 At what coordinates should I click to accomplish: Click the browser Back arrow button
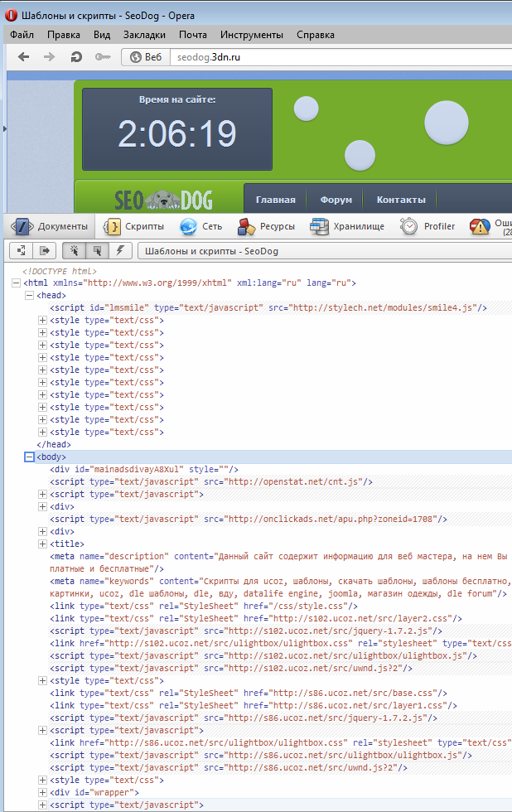[x=24, y=56]
